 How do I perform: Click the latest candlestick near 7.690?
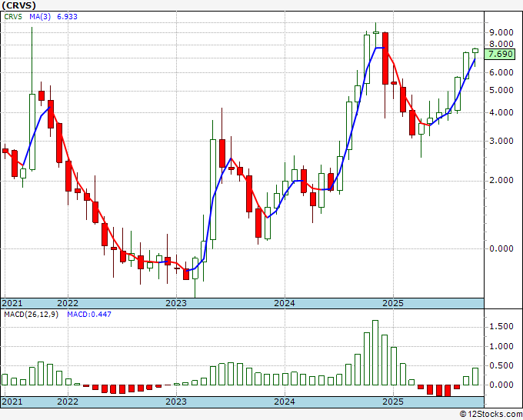point(475,51)
